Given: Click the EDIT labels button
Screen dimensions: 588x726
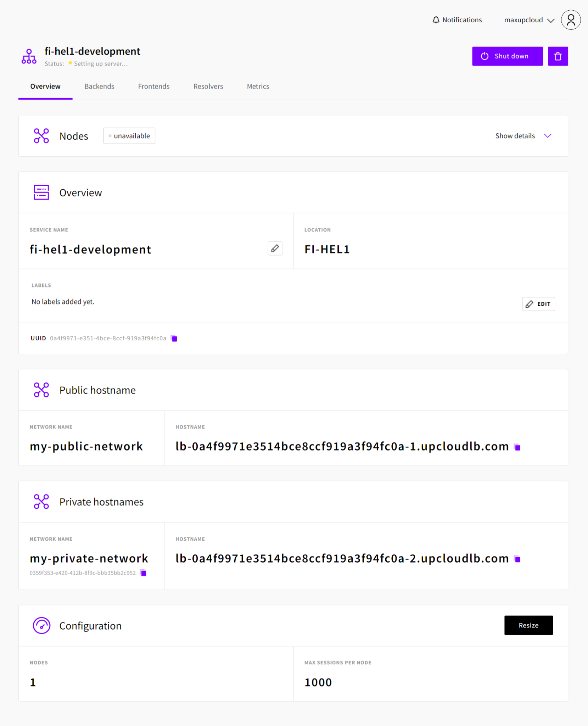Looking at the screenshot, I should click(538, 304).
